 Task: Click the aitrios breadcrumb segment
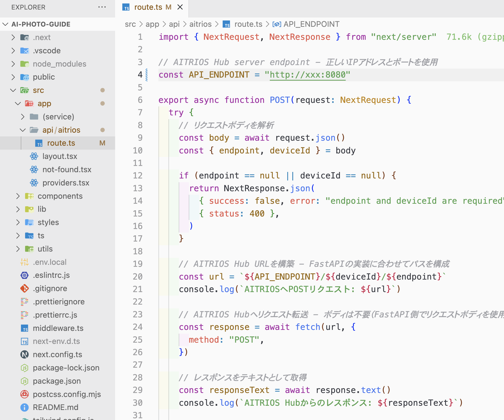point(200,24)
